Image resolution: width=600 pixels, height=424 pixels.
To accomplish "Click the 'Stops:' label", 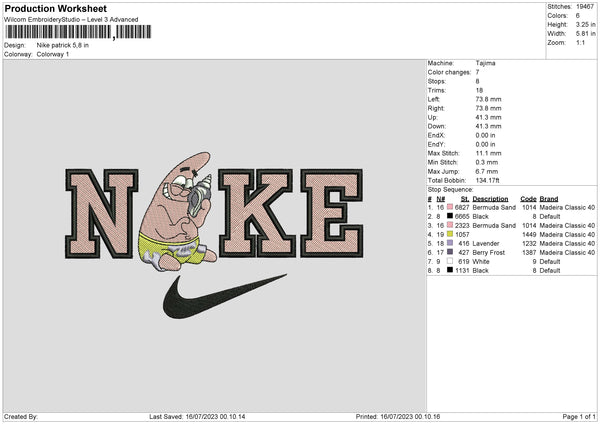I will tap(437, 81).
